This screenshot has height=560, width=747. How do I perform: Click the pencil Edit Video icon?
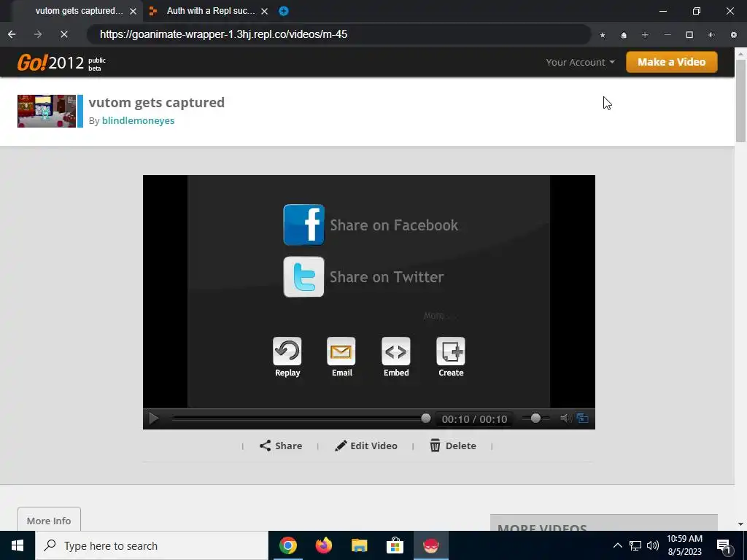click(x=341, y=446)
